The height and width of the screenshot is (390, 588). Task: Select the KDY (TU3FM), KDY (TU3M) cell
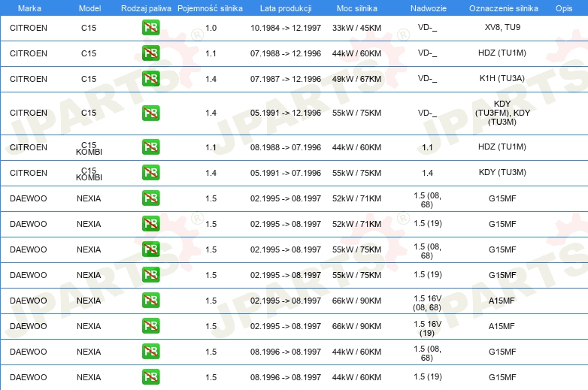[502, 113]
